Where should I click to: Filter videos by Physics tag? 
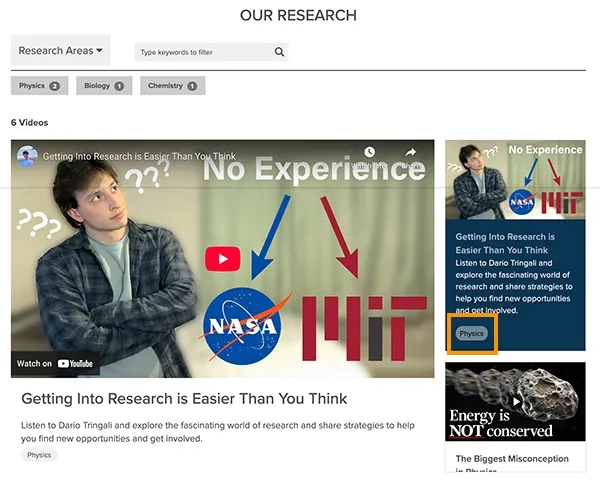point(39,86)
